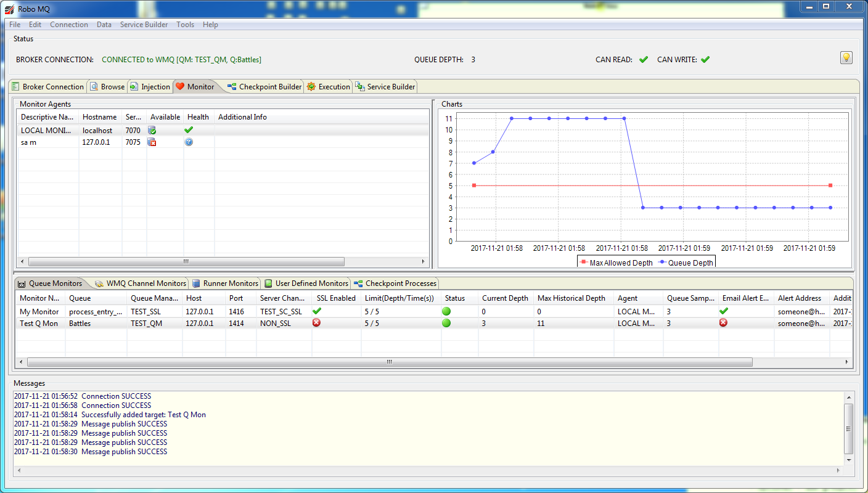Screen dimensions: 868x493
Task: Click the health question icon for sa m
Action: [x=189, y=142]
